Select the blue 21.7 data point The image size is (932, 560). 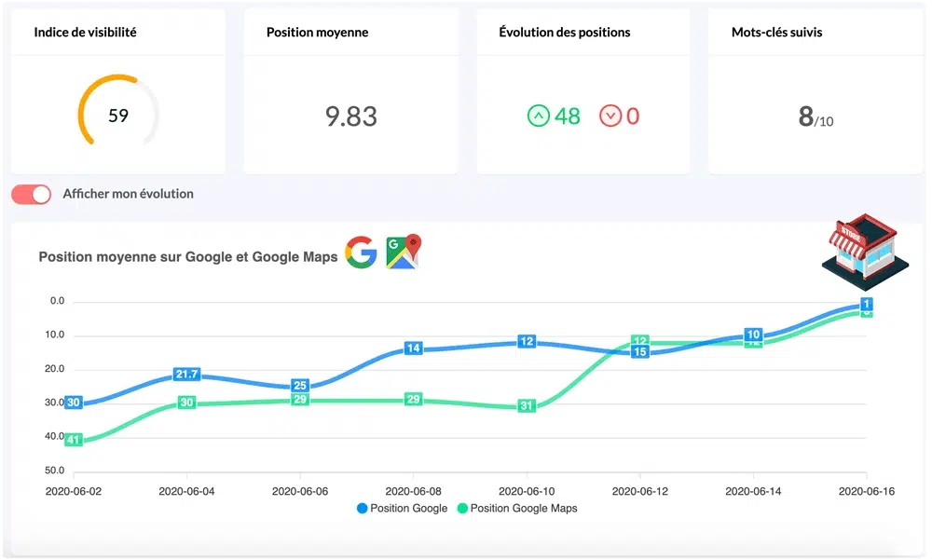pyautogui.click(x=186, y=375)
